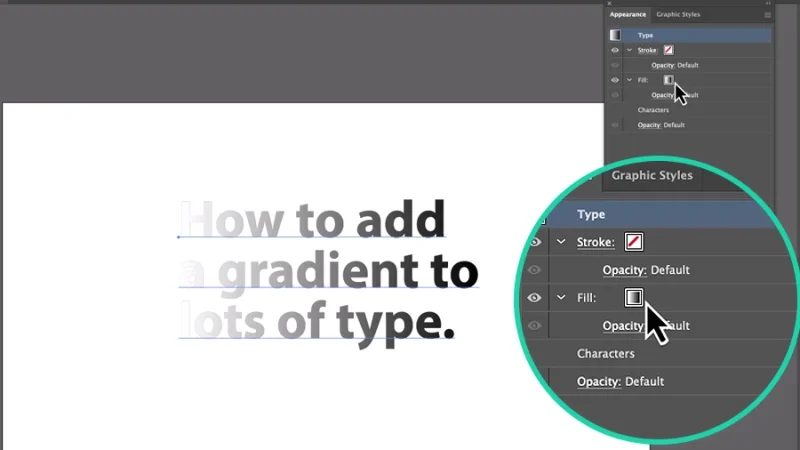Hide the Stroke using its eye in the small panel
800x450 pixels.
click(615, 50)
